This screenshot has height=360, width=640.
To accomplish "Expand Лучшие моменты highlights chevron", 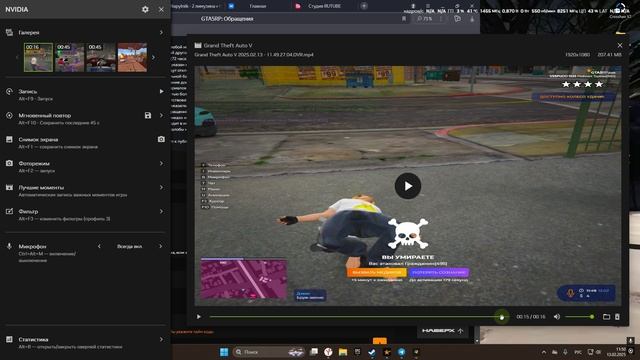I will coord(161,187).
